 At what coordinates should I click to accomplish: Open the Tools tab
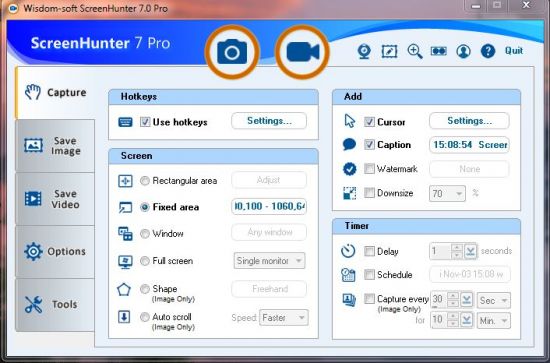point(55,304)
